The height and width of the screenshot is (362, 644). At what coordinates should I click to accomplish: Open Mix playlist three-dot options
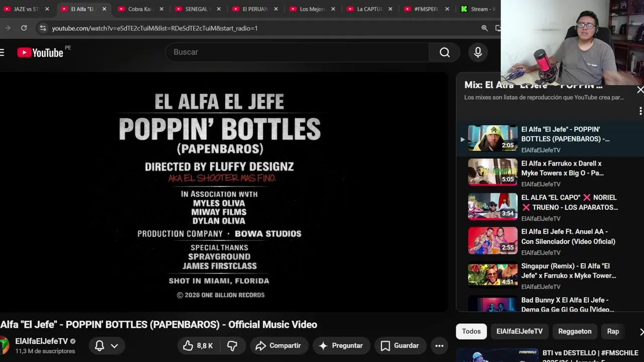[x=640, y=111]
